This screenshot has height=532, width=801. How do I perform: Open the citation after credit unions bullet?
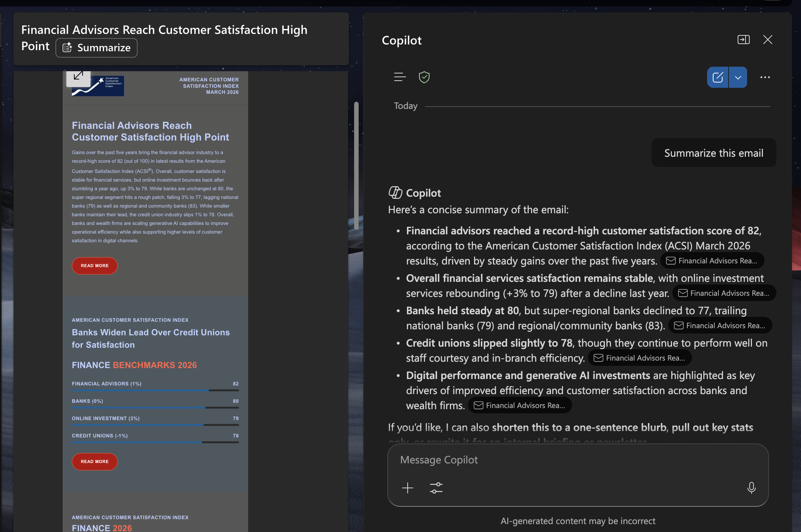coord(640,358)
